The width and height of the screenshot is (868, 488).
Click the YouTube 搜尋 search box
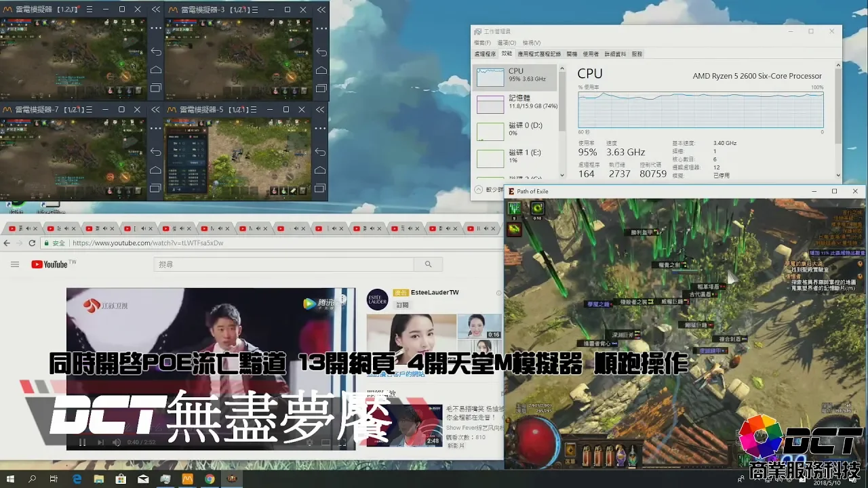tap(284, 264)
